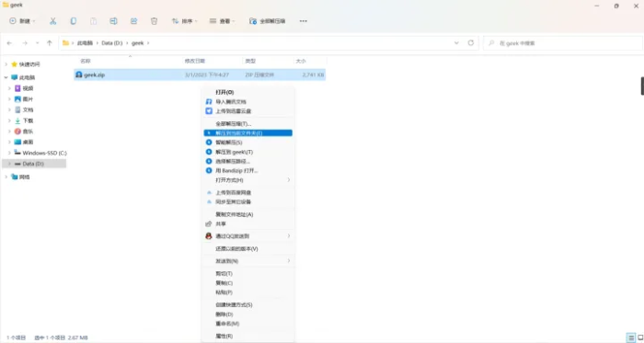Go up one folder level

tap(50, 43)
